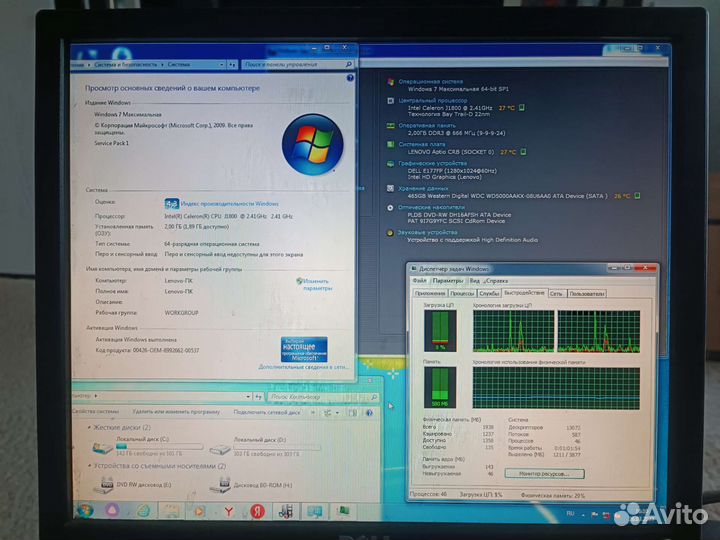Open the view options dropdown arrow in Explorer
The height and width of the screenshot is (540, 720).
pyautogui.click(x=338, y=413)
